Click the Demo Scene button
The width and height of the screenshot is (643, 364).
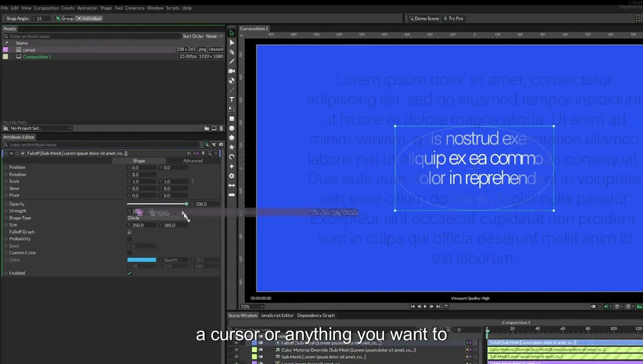point(424,18)
